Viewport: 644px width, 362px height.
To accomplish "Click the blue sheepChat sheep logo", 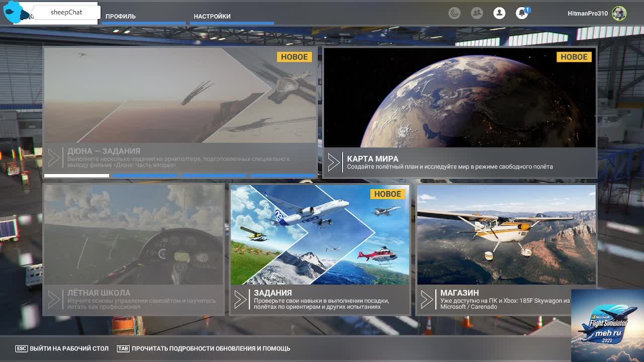I will coord(15,13).
